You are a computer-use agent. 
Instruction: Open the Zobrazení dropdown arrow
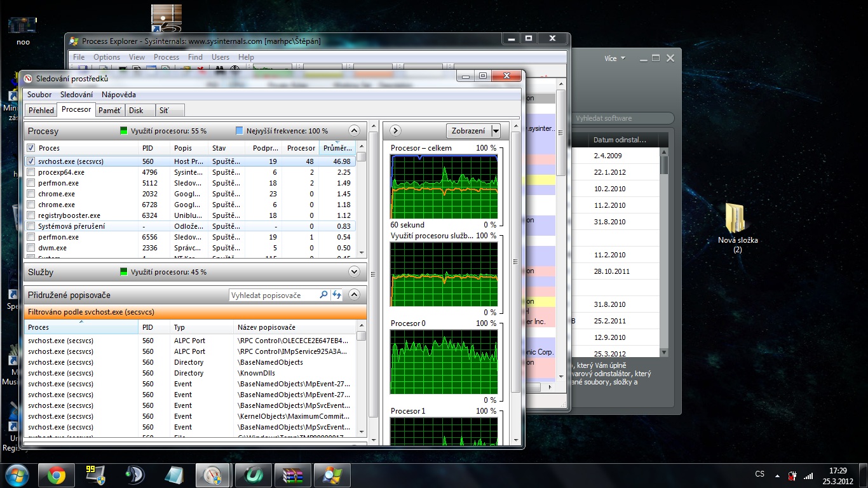(496, 131)
